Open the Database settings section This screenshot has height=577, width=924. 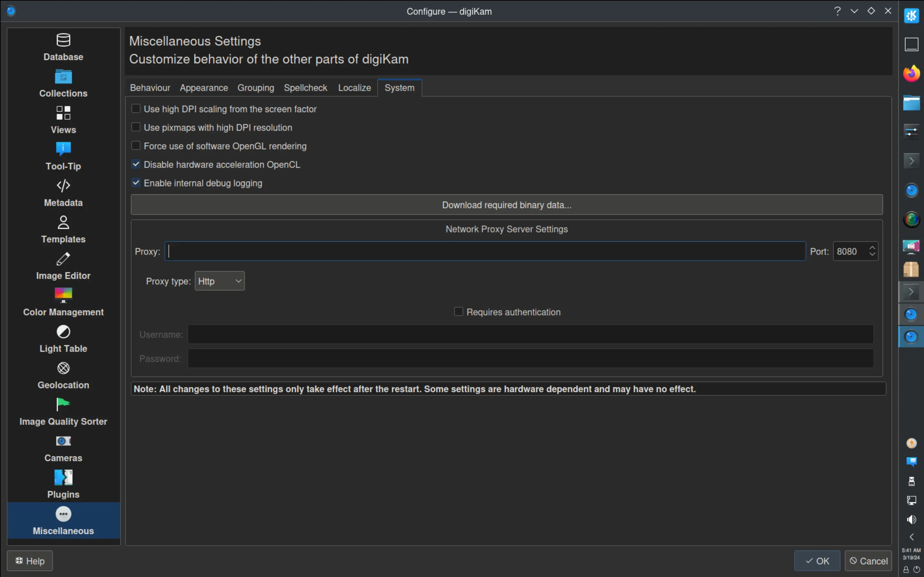pos(63,46)
